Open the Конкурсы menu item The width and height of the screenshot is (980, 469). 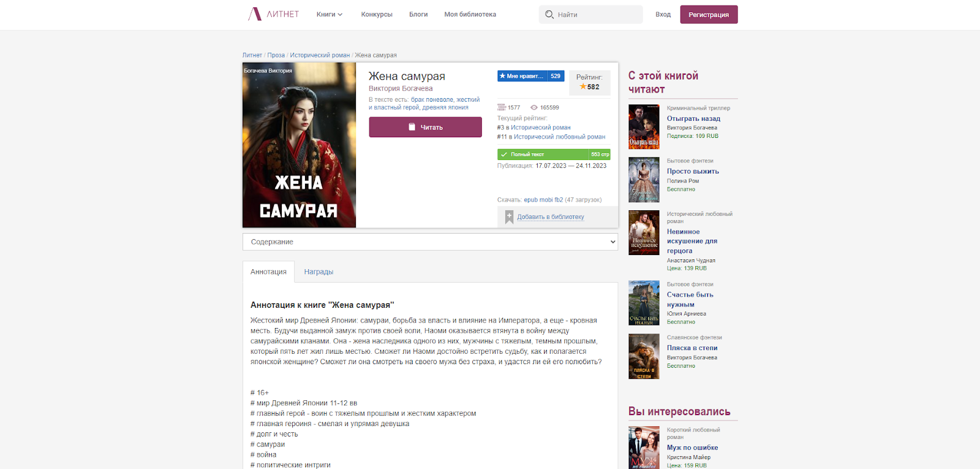tap(377, 14)
